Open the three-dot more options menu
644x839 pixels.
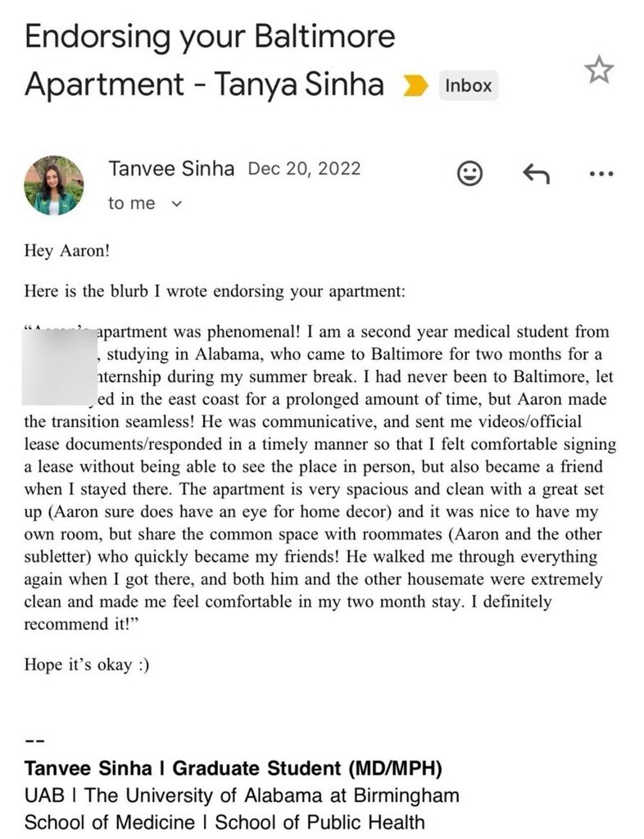(x=601, y=173)
